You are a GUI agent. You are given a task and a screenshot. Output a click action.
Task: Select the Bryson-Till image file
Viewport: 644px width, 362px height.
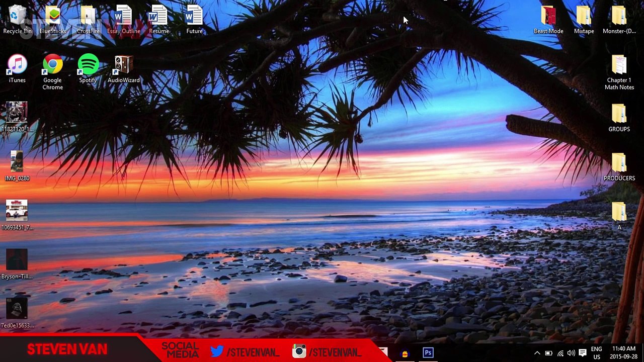pyautogui.click(x=17, y=264)
